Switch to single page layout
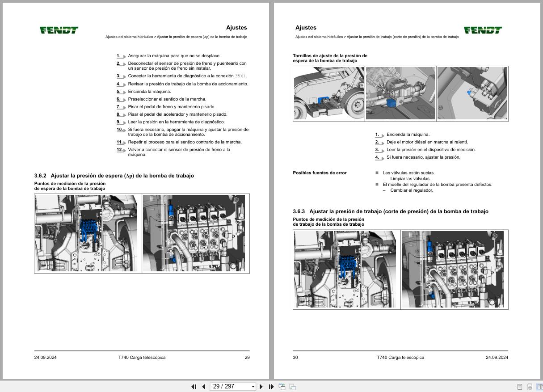 click(520, 386)
